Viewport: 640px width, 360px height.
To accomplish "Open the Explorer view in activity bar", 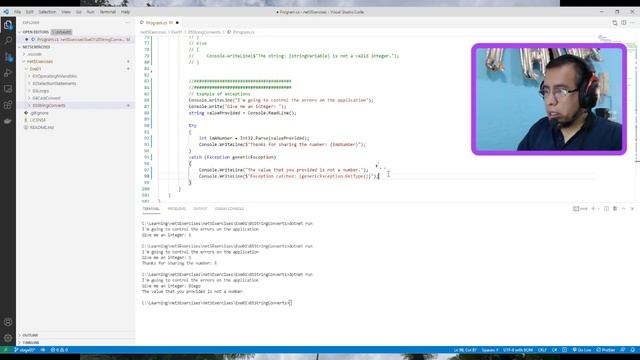I will (8, 25).
